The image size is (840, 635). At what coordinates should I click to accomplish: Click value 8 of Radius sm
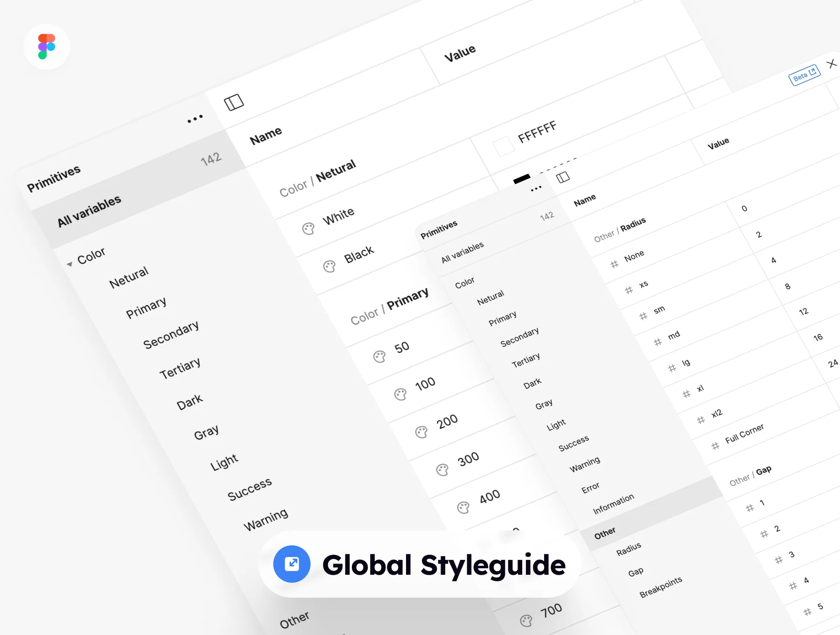788,286
